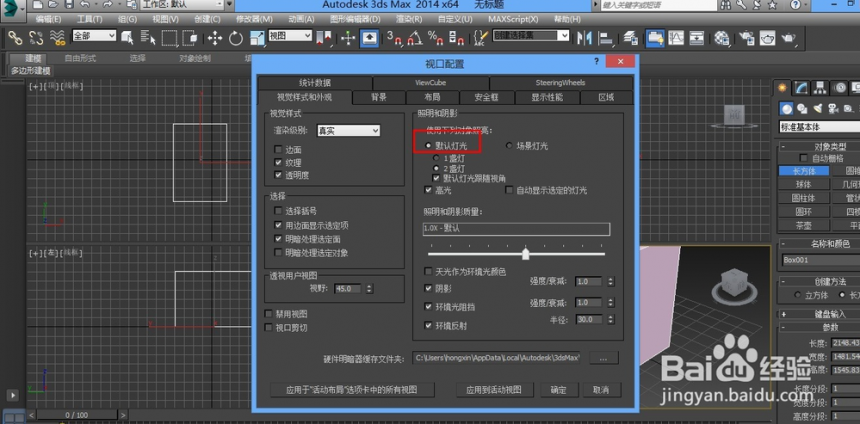860x424 pixels.
Task: Toggle the 阴影 (Shadows) checkbox
Action: coord(428,288)
